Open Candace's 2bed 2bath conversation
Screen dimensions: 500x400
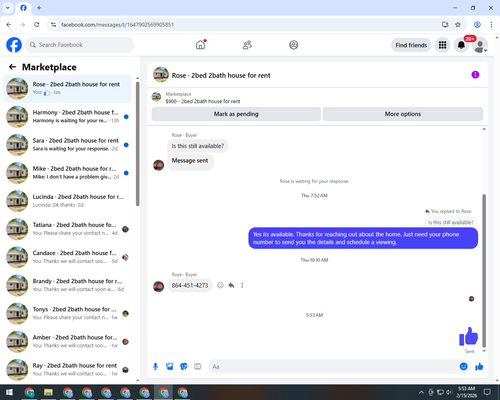pyautogui.click(x=67, y=257)
